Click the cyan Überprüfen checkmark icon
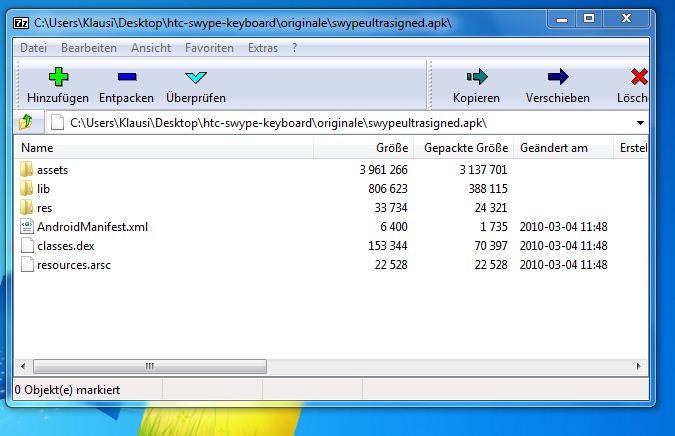 196,77
